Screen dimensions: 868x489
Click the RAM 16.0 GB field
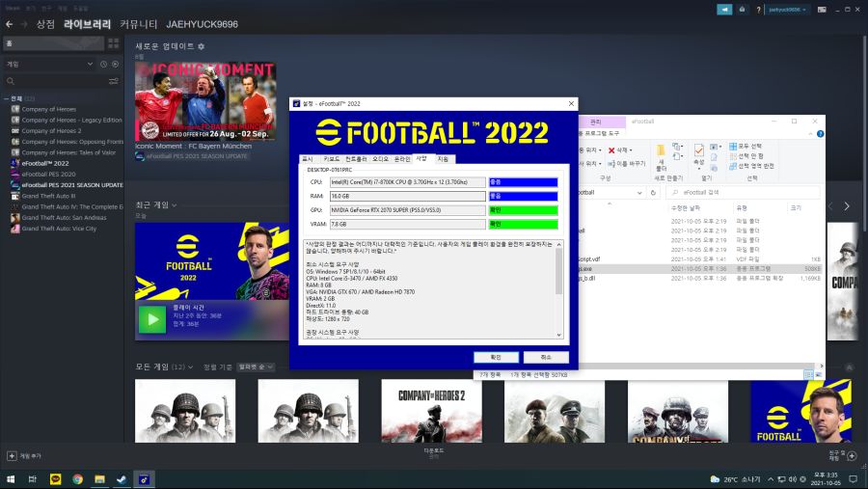(x=407, y=196)
